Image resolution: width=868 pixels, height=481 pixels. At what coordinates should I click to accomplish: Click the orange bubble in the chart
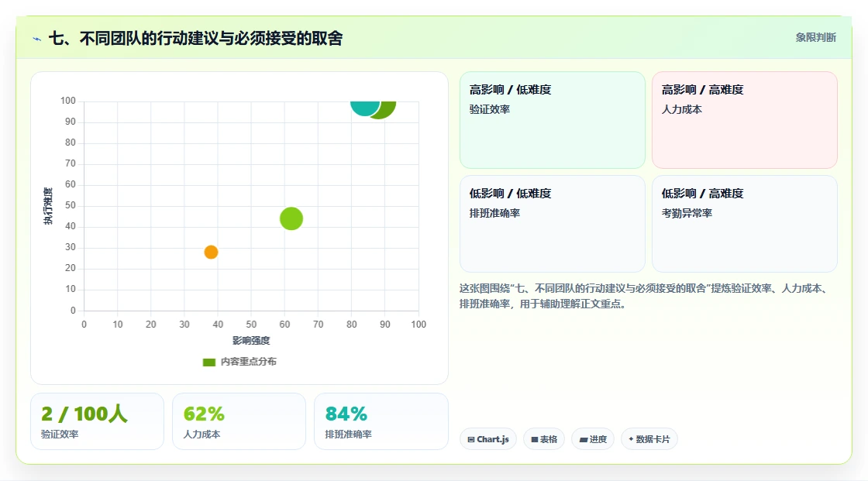click(x=211, y=252)
